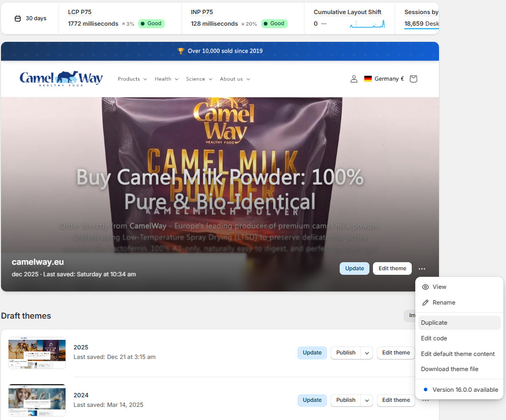Click the German flag icon

(368, 79)
